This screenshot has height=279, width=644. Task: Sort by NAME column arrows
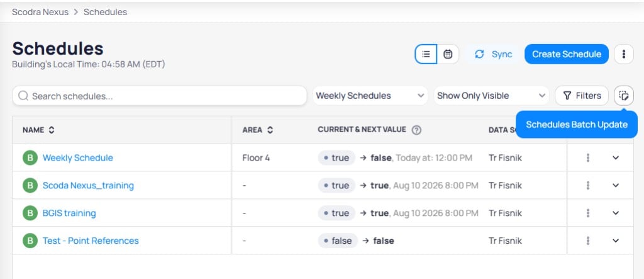(52, 130)
